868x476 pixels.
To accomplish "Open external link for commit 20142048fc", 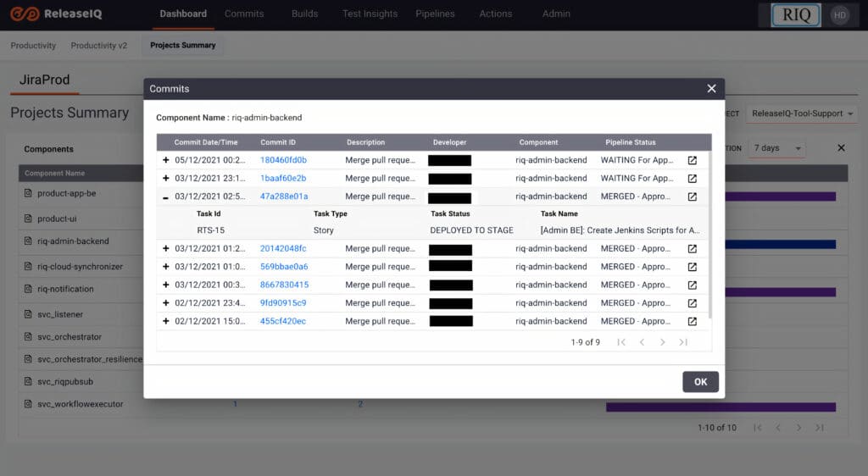I will pos(692,249).
